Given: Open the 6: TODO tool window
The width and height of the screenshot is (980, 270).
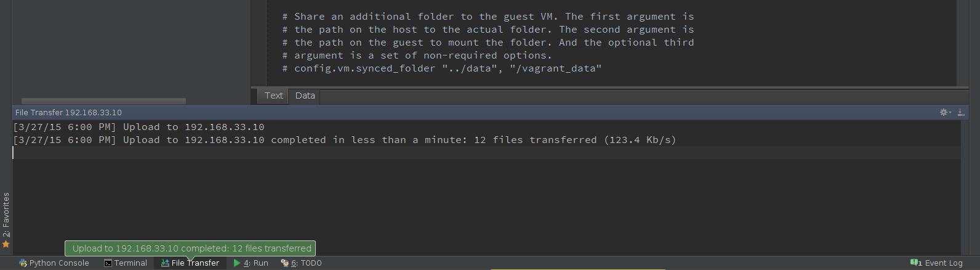Looking at the screenshot, I should (x=302, y=263).
